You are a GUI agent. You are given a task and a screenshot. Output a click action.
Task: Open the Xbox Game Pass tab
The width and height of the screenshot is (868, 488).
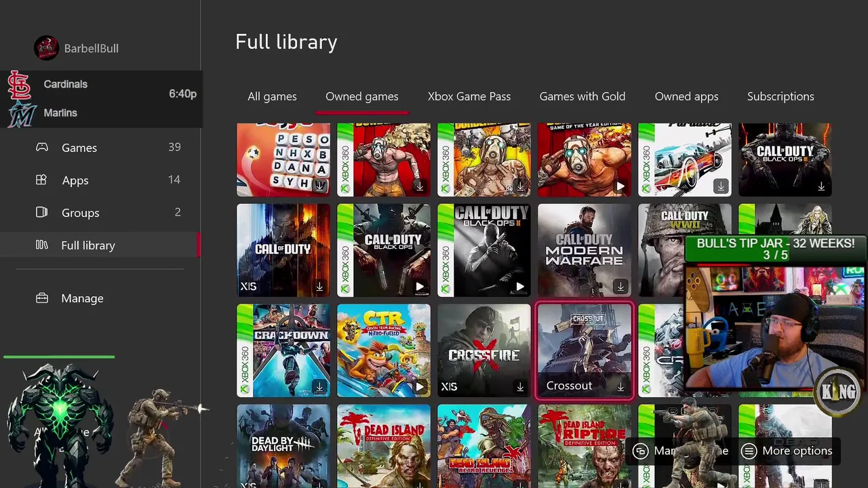469,96
